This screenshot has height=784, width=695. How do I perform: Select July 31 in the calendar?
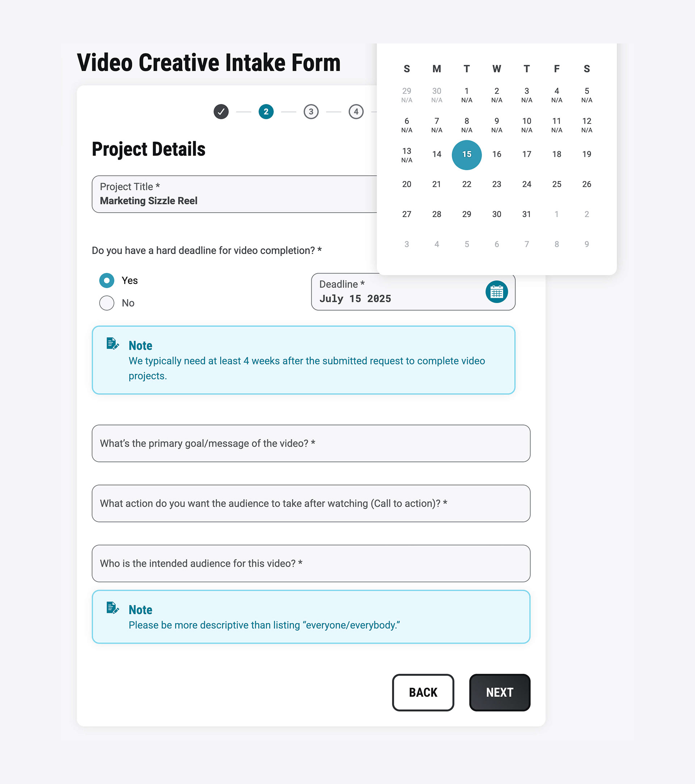(527, 214)
